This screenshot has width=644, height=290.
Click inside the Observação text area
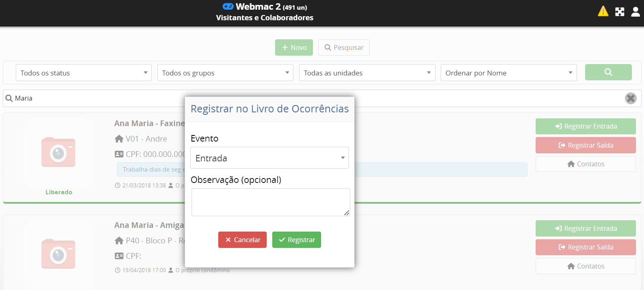270,202
